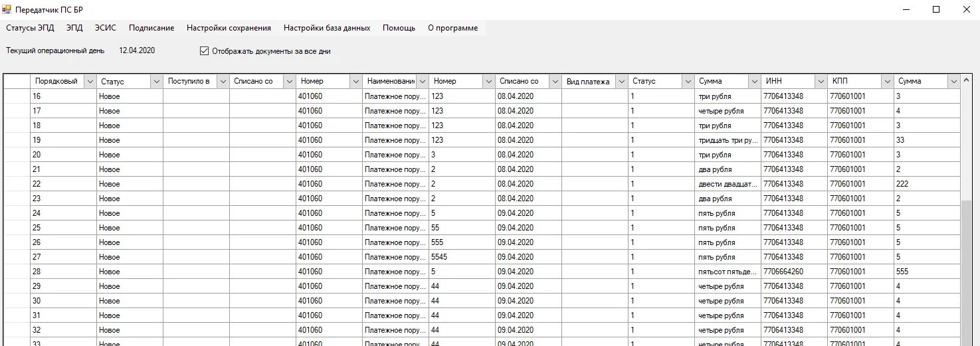980x346 pixels.
Task: Open the КПП column filter dropdown
Action: point(888,81)
